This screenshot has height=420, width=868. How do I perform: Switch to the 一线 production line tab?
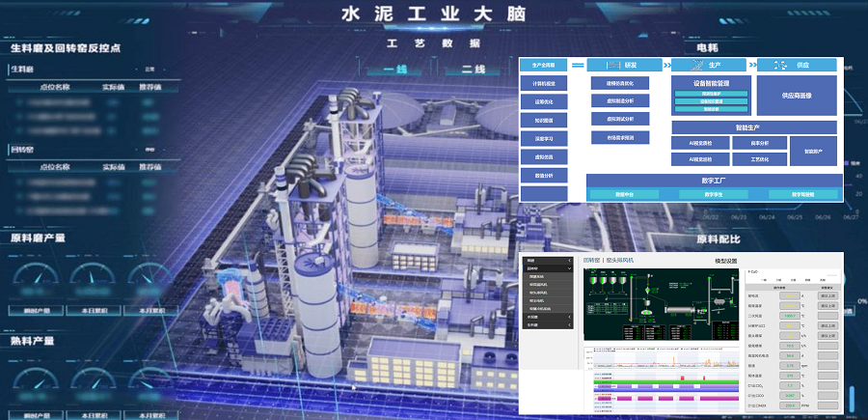pos(396,70)
